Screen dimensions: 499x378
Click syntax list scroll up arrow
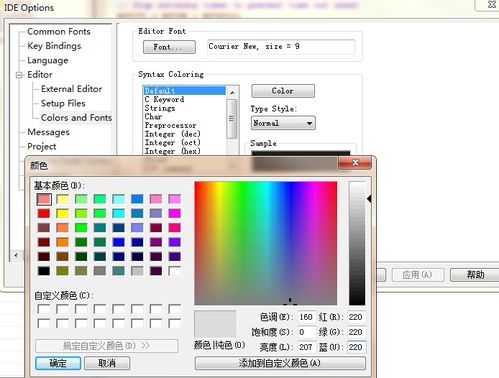point(232,92)
